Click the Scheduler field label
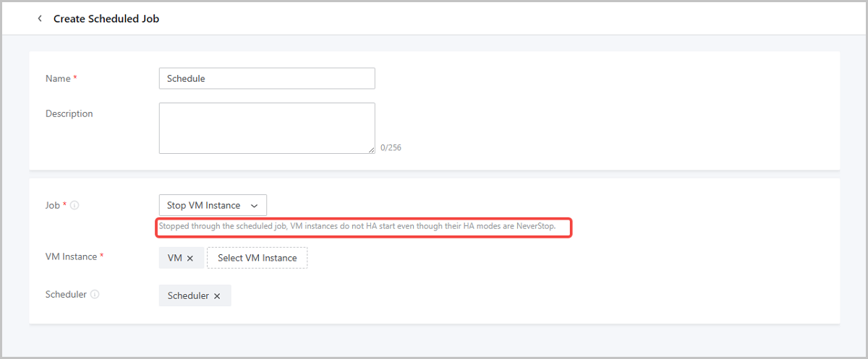 pyautogui.click(x=66, y=295)
